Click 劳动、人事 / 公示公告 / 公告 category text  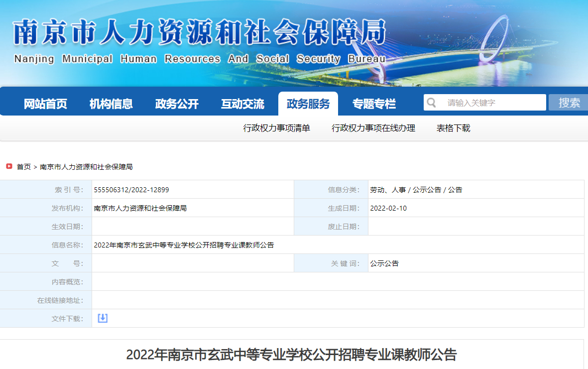pyautogui.click(x=416, y=190)
